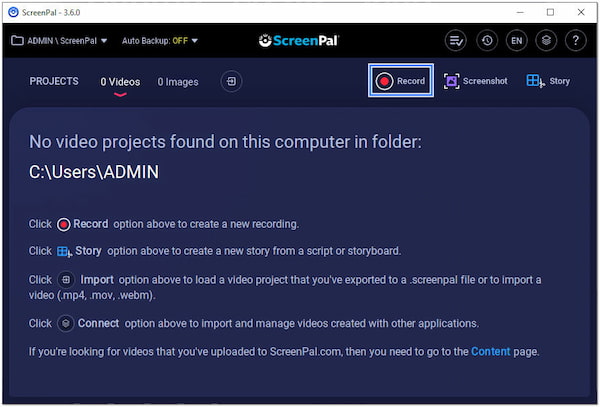
Task: Toggle the Auto Backup OFF dropdown
Action: click(x=160, y=41)
